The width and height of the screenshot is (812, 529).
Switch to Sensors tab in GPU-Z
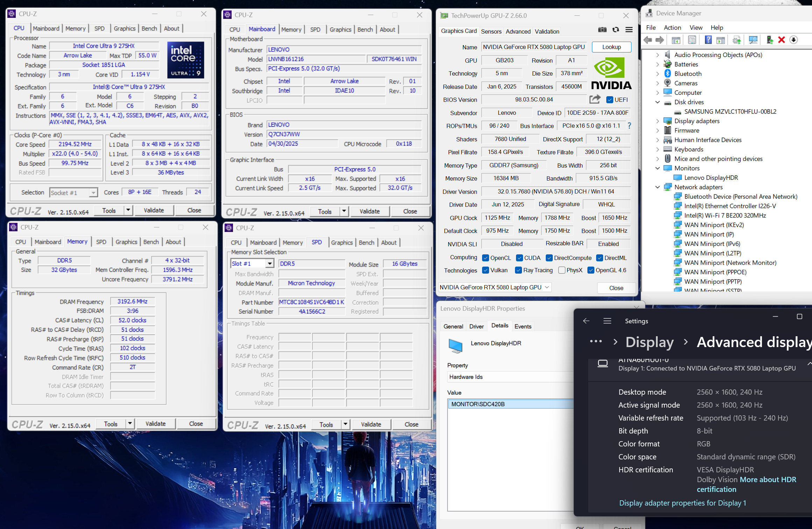[491, 31]
